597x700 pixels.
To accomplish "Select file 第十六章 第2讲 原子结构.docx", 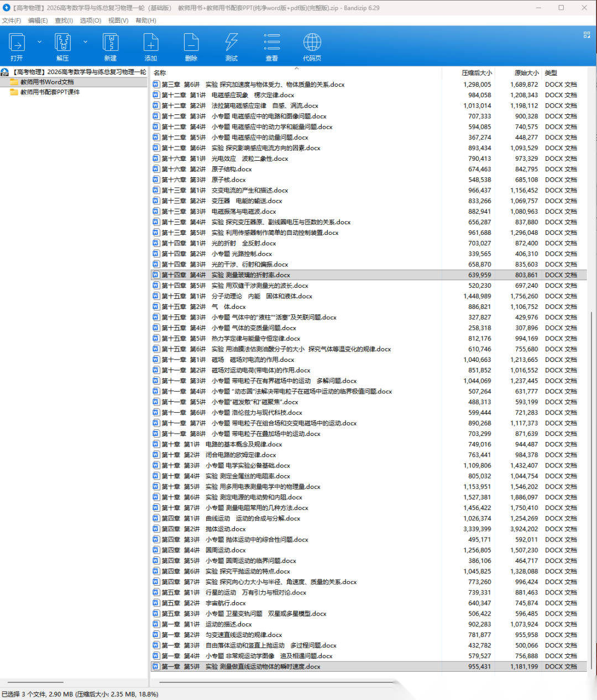I will pos(231,170).
